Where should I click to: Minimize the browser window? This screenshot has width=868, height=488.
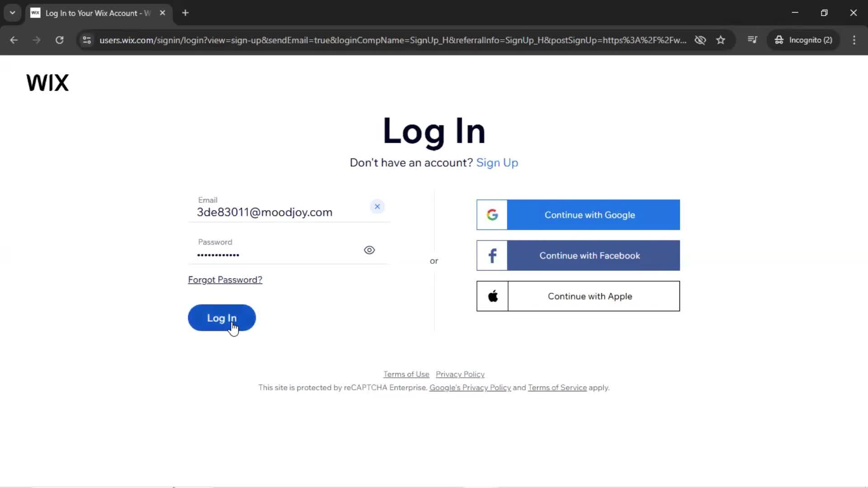click(x=795, y=13)
